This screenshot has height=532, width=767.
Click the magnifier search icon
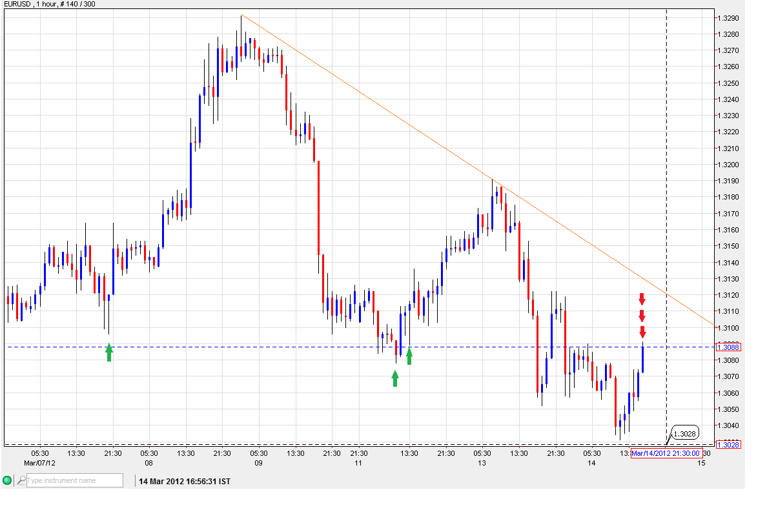coord(21,480)
